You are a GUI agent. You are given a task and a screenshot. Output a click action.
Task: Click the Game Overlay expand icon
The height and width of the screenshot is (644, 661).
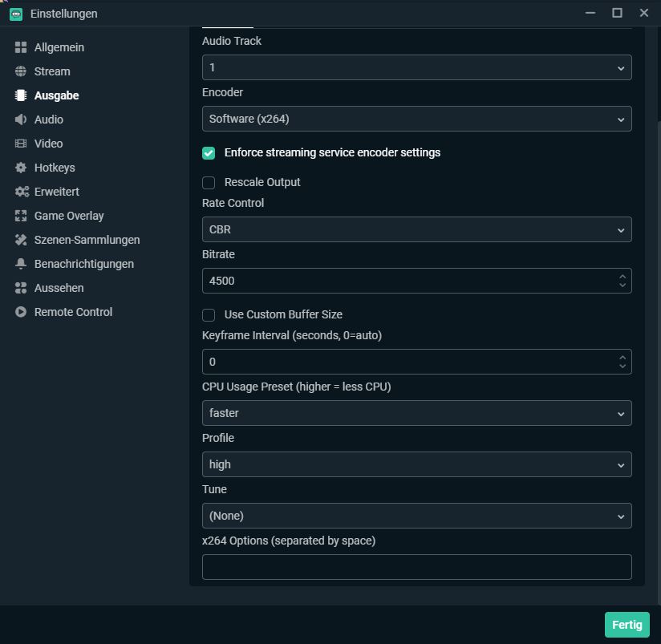tap(21, 216)
